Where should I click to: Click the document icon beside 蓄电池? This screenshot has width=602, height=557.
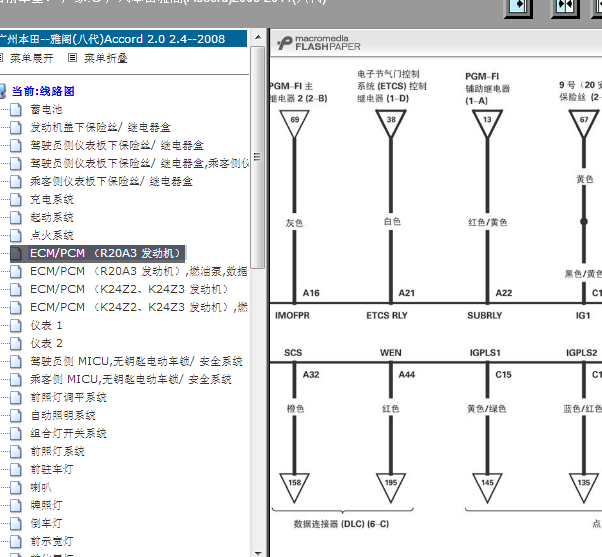[16, 109]
